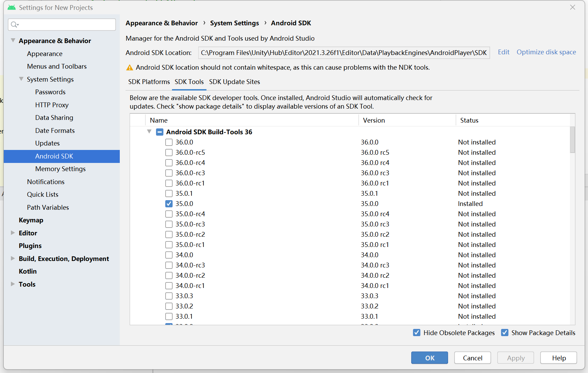This screenshot has height=373, width=588.
Task: Open Date Formats settings
Action: [55, 130]
